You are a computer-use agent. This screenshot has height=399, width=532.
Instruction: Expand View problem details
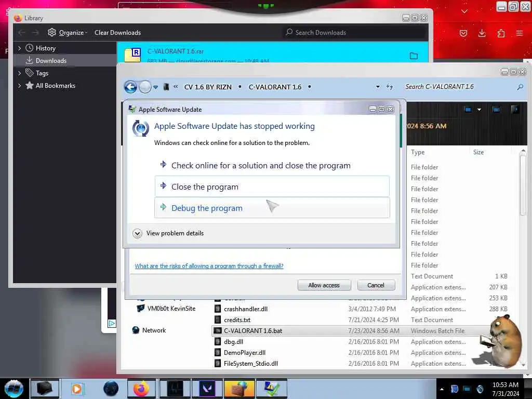point(168,233)
